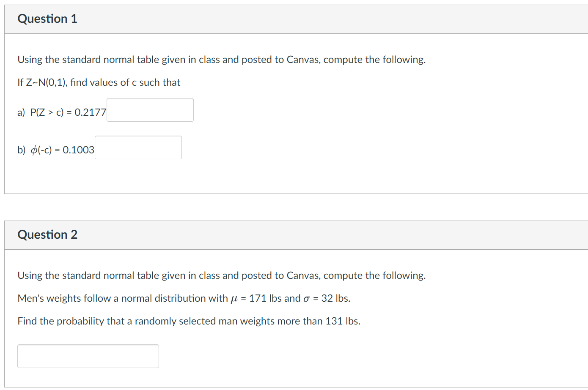
Task: Click Question 2's standard normal table instruction
Action: click(221, 275)
